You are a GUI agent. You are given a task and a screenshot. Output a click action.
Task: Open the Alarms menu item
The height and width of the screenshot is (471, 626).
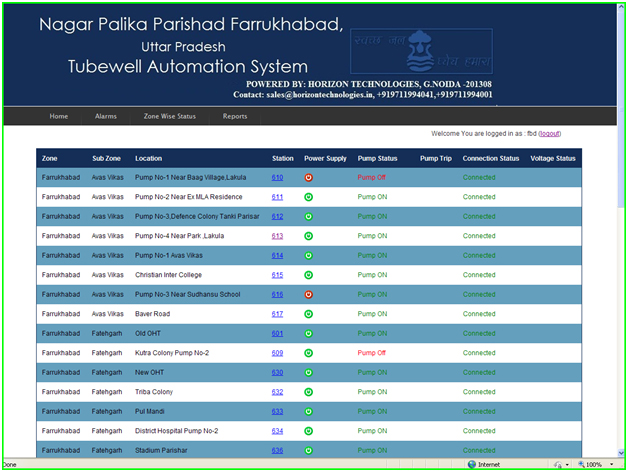[x=106, y=116]
